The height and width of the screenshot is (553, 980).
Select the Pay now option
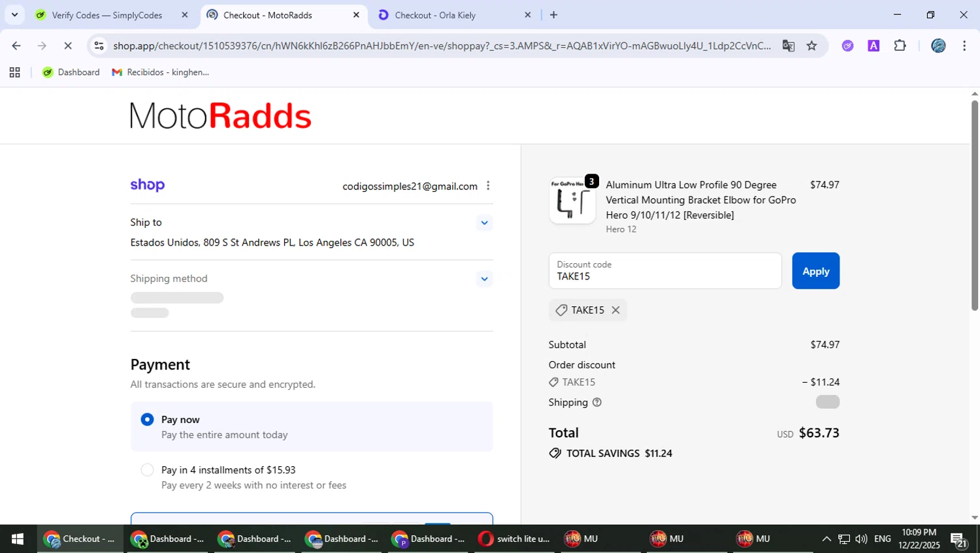[x=148, y=419]
